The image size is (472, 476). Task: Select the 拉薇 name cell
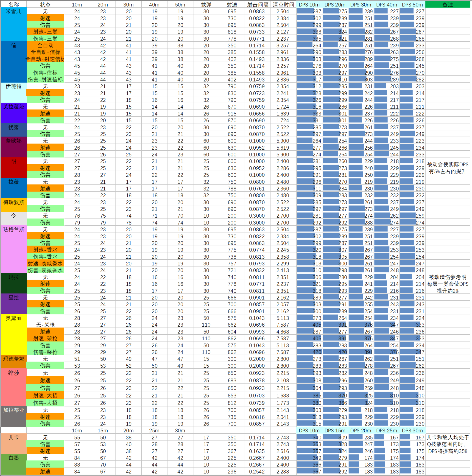click(14, 188)
